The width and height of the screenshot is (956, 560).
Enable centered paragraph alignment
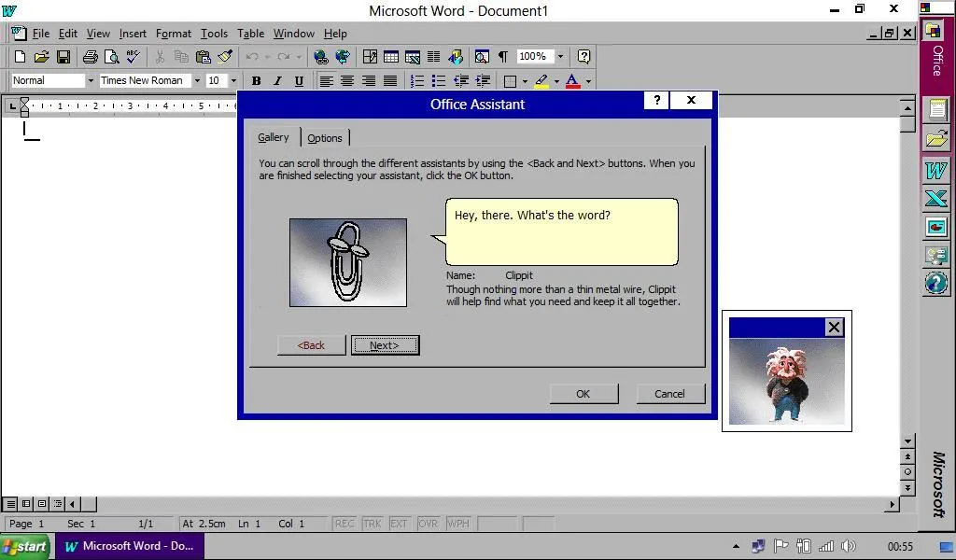[346, 80]
